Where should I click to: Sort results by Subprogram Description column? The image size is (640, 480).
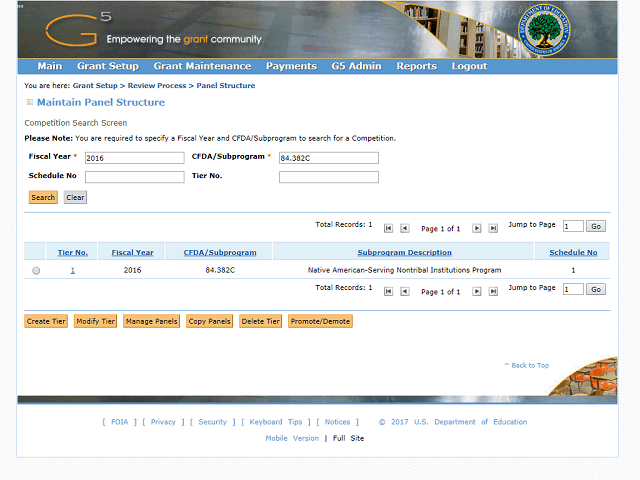coord(404,253)
